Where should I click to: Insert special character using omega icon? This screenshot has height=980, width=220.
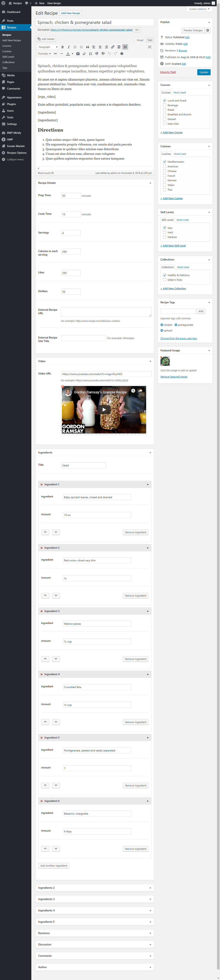90,54
